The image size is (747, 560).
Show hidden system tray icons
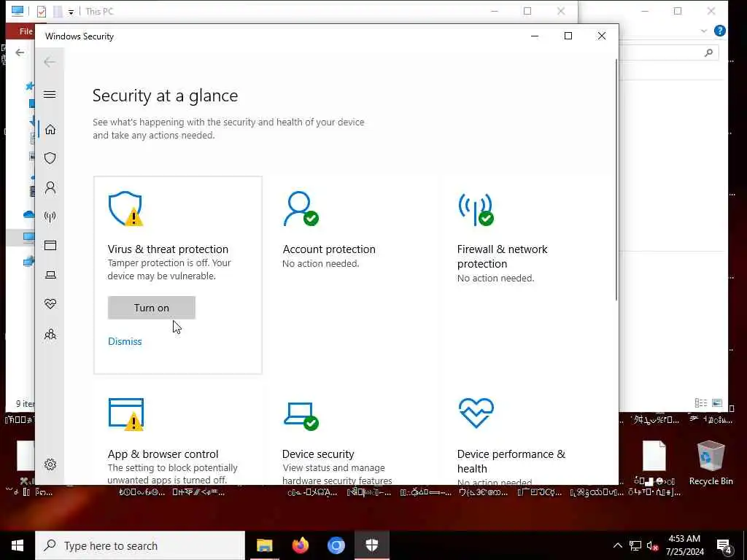(617, 545)
